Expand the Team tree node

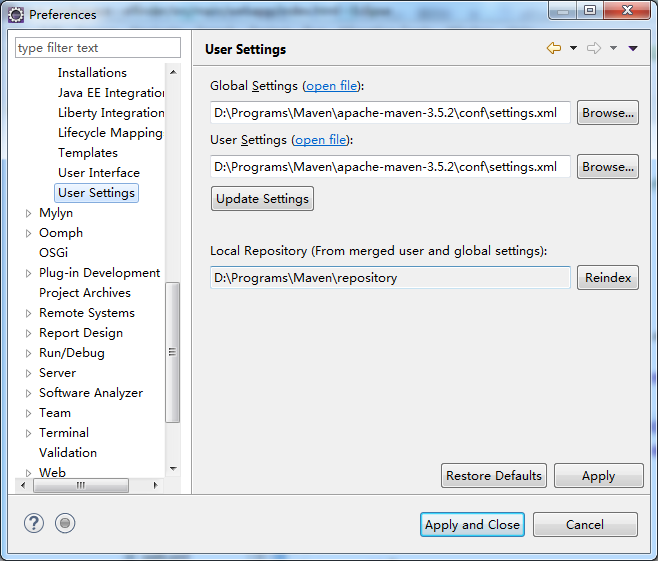pos(28,413)
